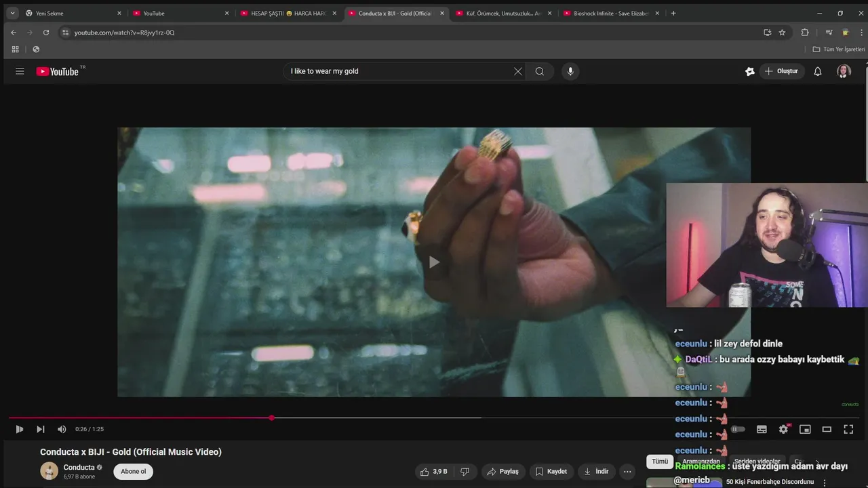This screenshot has width=868, height=488.
Task: Open the YouTube account avatar menu
Action: (x=844, y=71)
